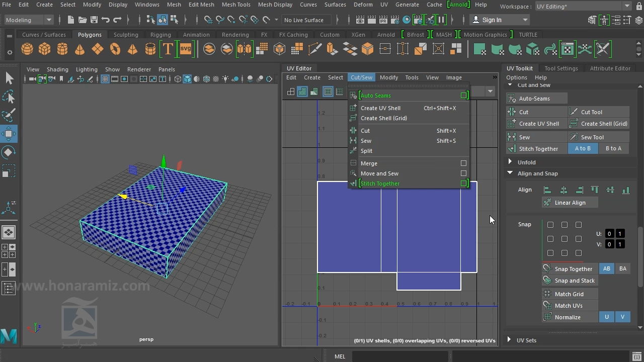
Task: Activate the Lasso select tool
Action: coord(9,97)
